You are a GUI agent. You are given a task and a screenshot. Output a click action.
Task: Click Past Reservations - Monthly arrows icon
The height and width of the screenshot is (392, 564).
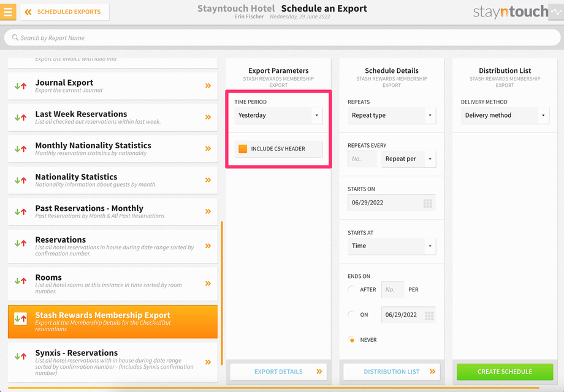click(x=20, y=212)
